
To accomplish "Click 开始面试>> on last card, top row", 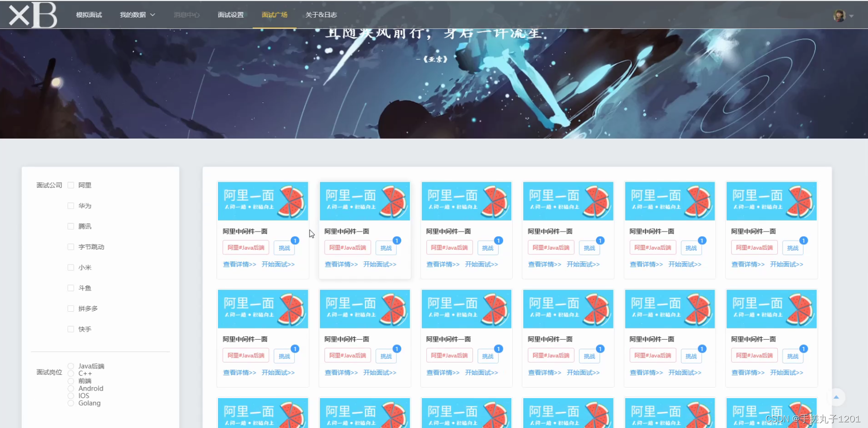I will click(x=787, y=264).
